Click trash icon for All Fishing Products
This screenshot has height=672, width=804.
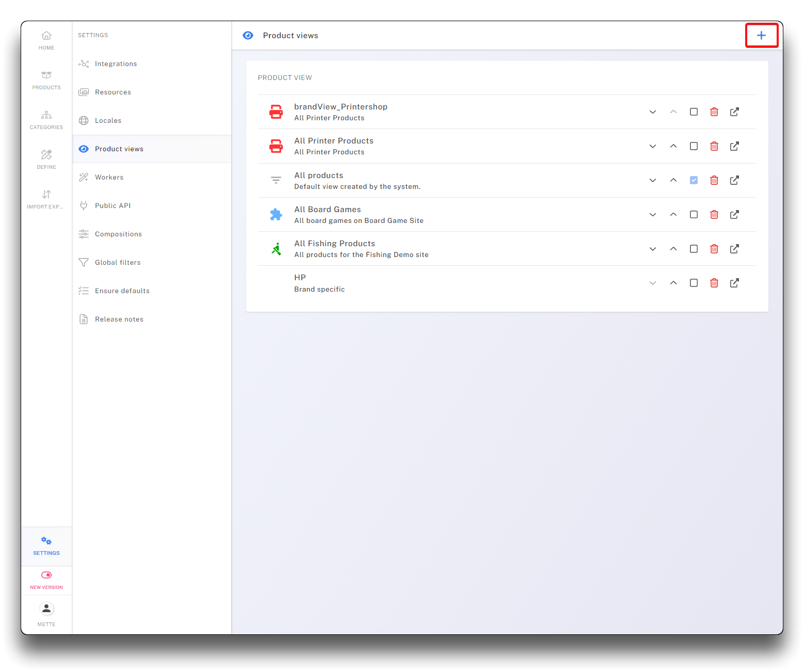[x=714, y=249]
